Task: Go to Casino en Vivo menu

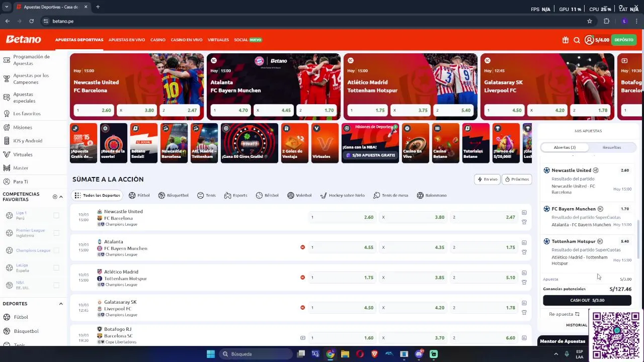Action: click(187, 40)
